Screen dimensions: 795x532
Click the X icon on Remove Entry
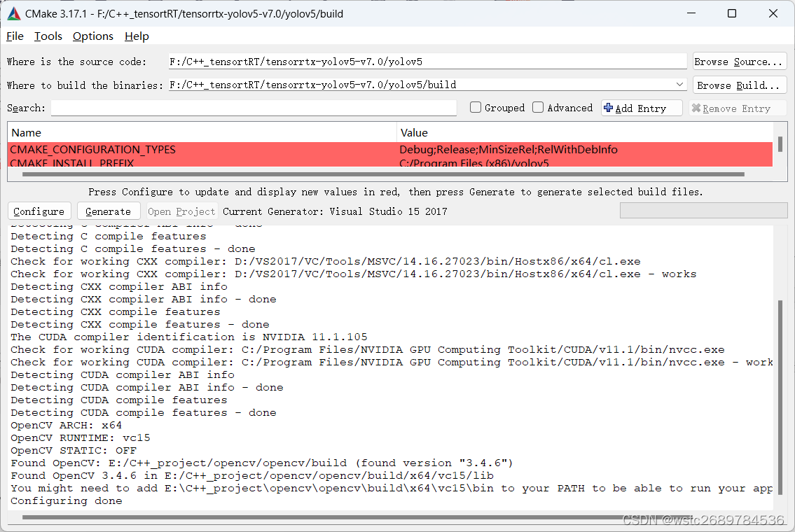[698, 107]
